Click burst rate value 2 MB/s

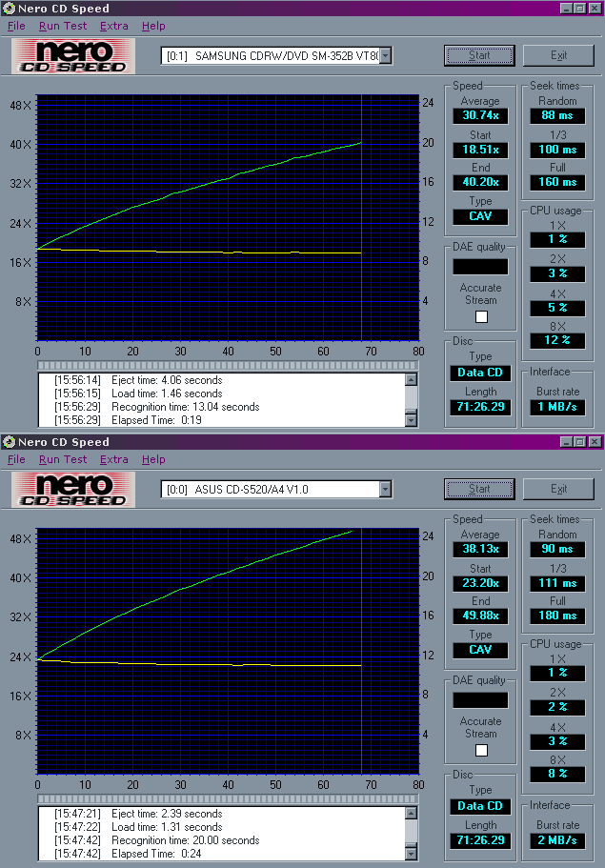[x=557, y=840]
